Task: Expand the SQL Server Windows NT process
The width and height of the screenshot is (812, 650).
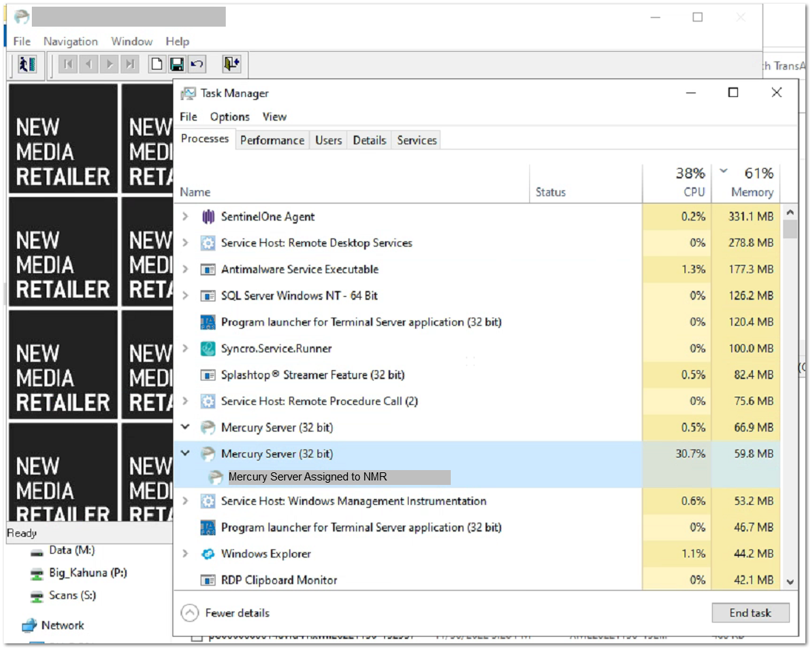Action: click(x=186, y=296)
